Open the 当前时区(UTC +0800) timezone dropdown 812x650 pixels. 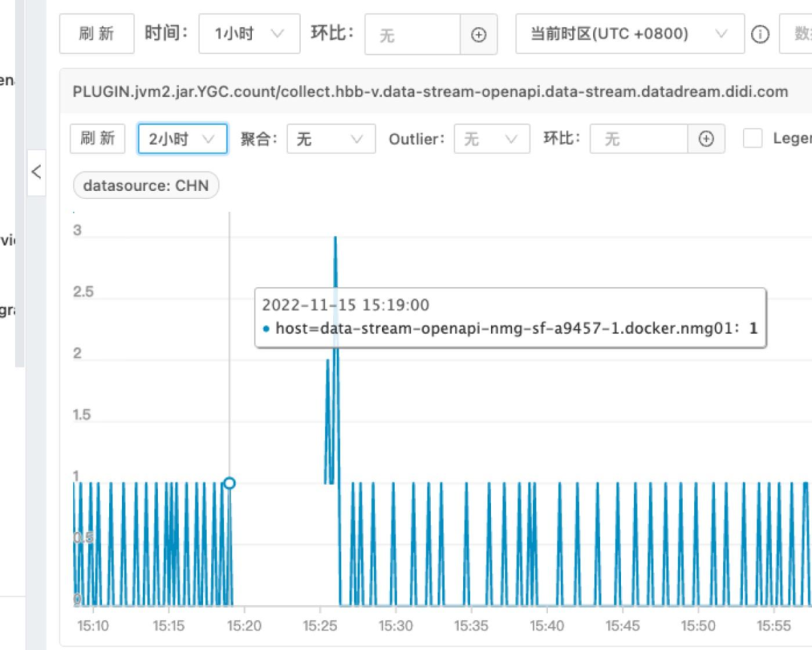coord(630,34)
